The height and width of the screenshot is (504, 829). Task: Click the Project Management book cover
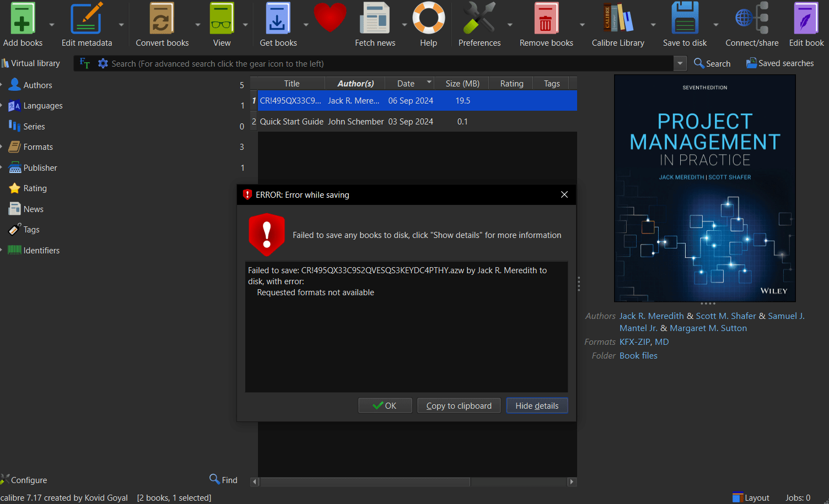coord(704,188)
